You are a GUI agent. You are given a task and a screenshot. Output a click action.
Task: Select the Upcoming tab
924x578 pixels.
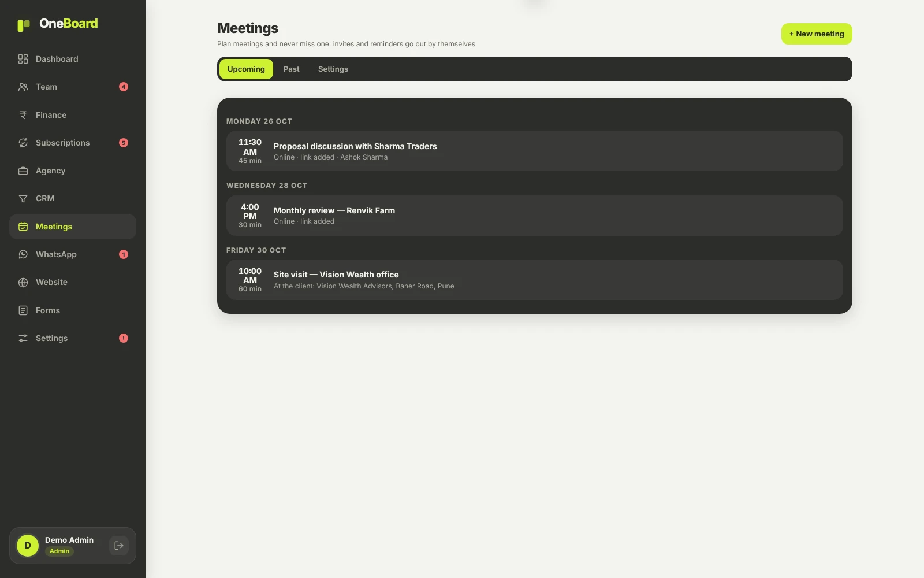tap(246, 69)
